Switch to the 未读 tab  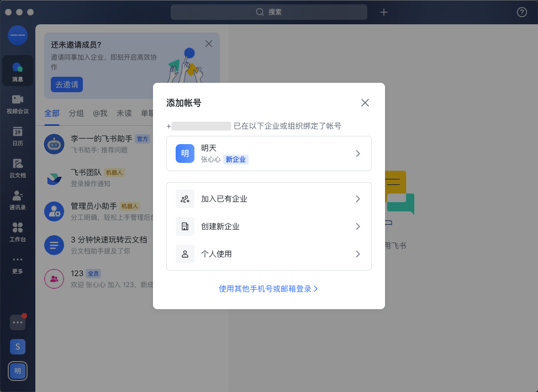(x=124, y=113)
